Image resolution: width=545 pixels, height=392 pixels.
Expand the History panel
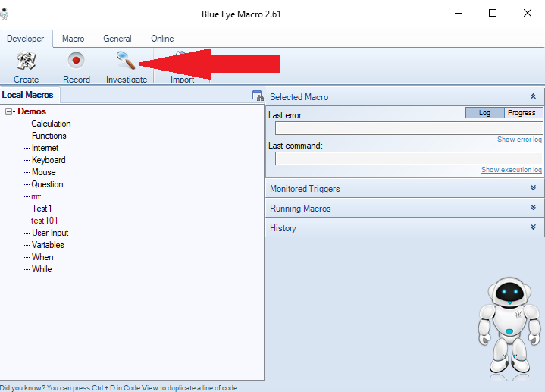click(x=533, y=227)
